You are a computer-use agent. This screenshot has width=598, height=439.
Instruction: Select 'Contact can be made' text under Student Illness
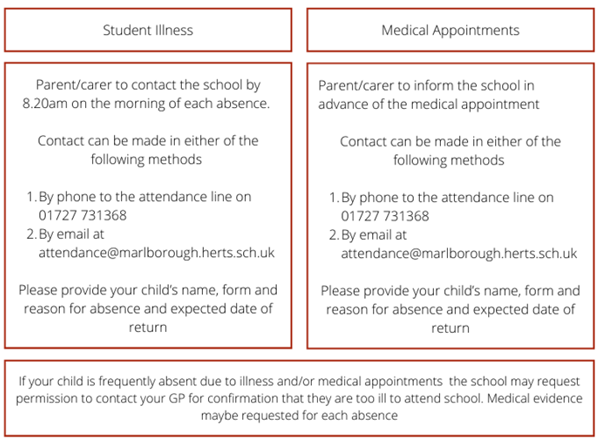pos(148,150)
